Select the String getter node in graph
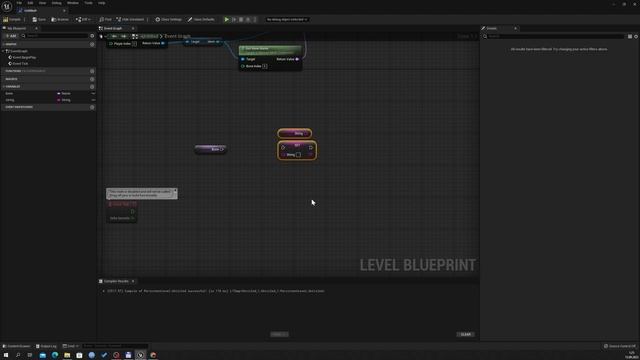 tap(295, 133)
